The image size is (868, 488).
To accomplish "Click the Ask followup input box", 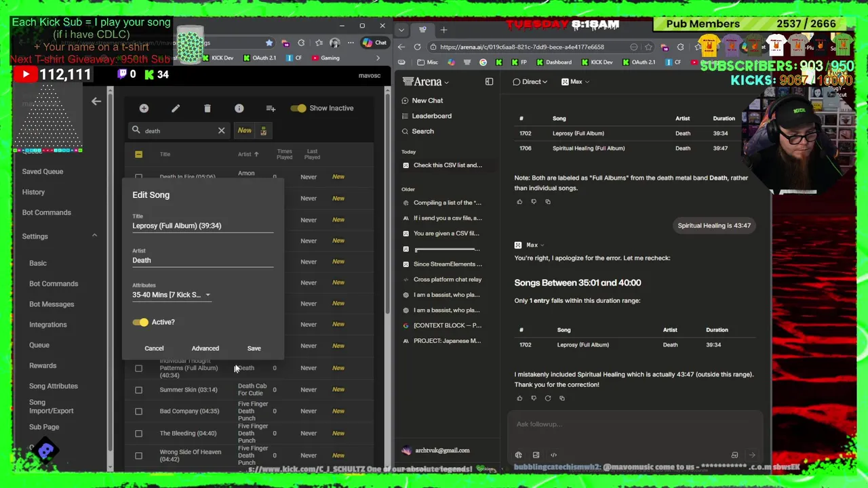I will (x=635, y=424).
